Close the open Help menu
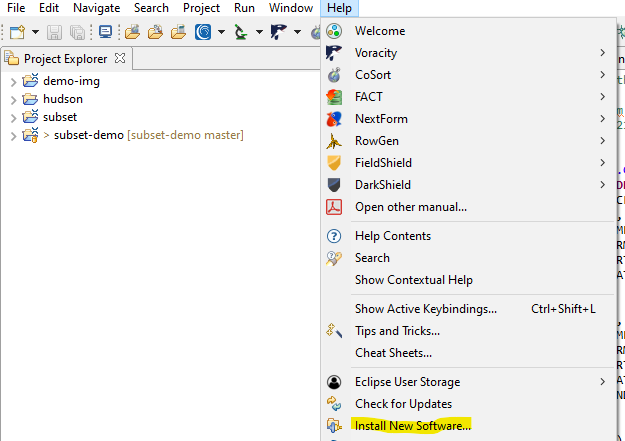625x441 pixels. [x=339, y=8]
